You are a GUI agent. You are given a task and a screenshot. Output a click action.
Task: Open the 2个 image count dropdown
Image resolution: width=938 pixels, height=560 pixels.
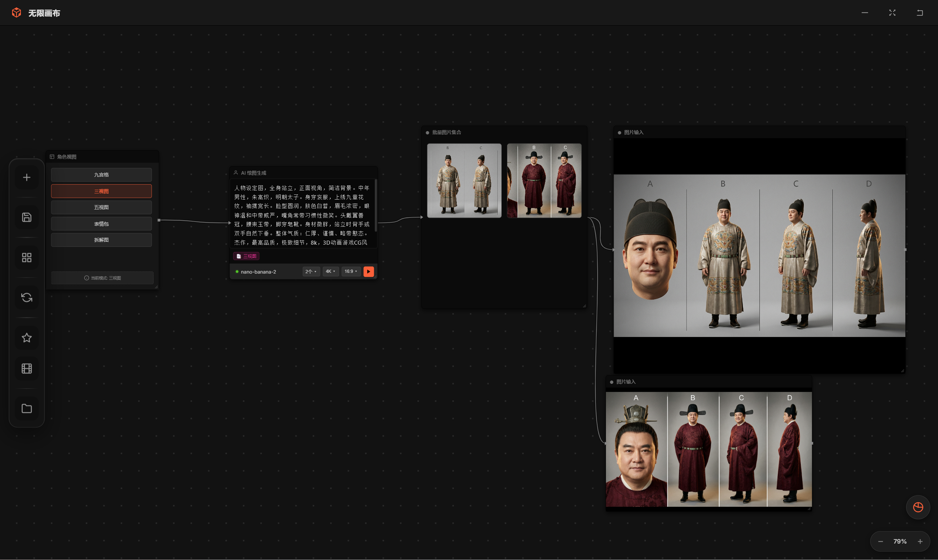311,271
